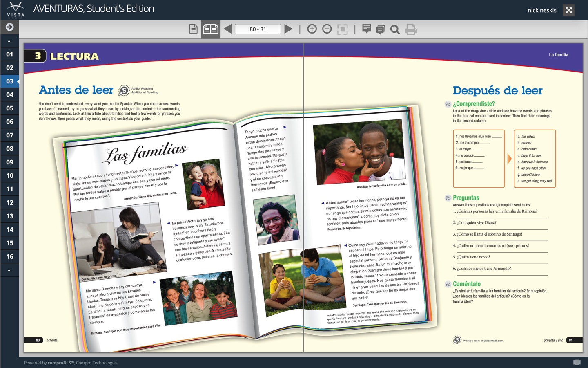Click the book icon in bottom right corner
The height and width of the screenshot is (368, 588).
pos(577,362)
